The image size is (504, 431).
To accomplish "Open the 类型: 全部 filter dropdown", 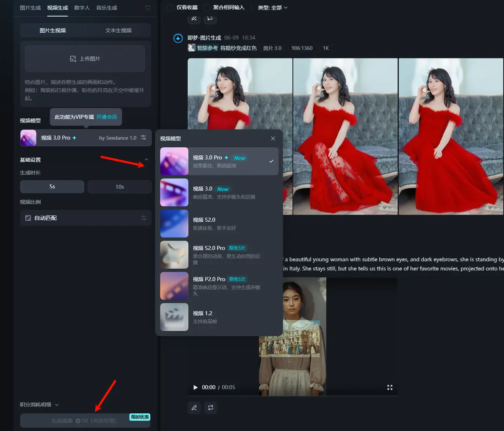I will pos(272,7).
